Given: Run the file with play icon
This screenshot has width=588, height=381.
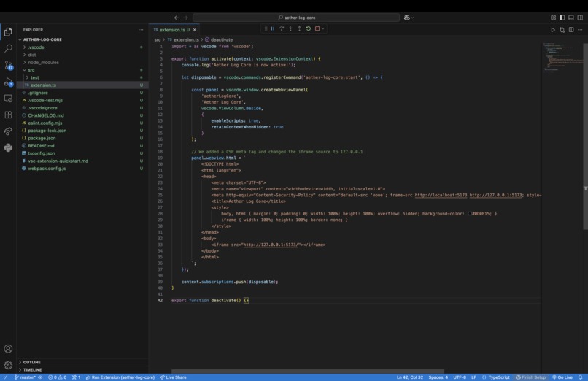Looking at the screenshot, I should tap(553, 30).
